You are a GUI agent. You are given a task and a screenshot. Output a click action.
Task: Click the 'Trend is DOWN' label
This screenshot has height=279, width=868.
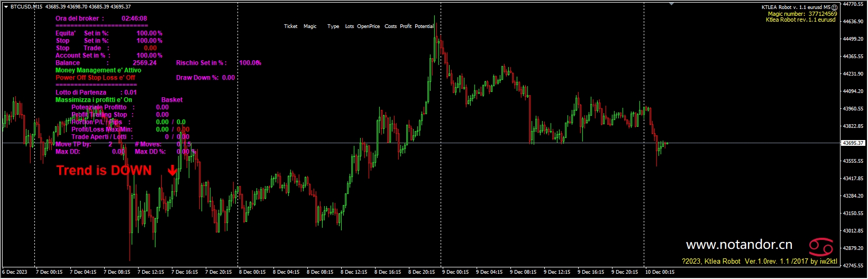(x=104, y=170)
